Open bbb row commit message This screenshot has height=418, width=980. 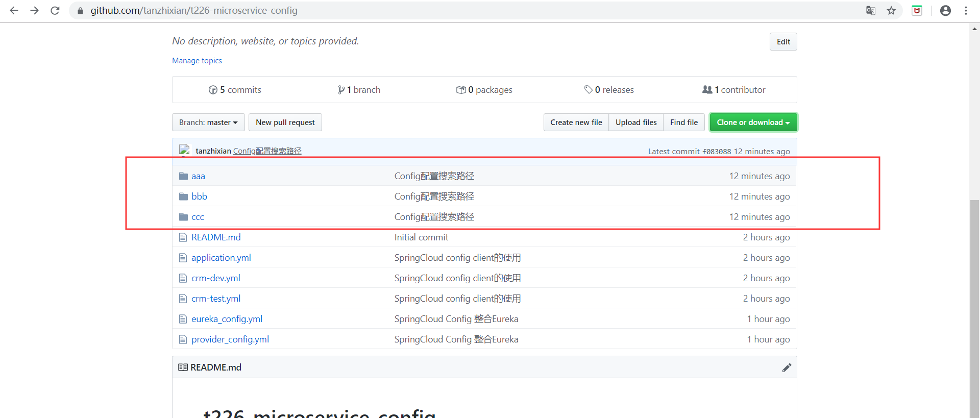click(434, 196)
